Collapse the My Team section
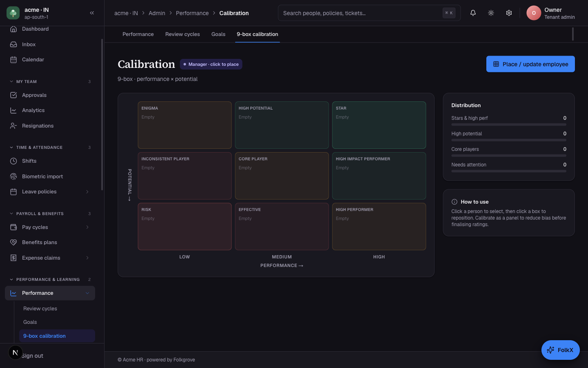588x368 pixels. click(11, 81)
